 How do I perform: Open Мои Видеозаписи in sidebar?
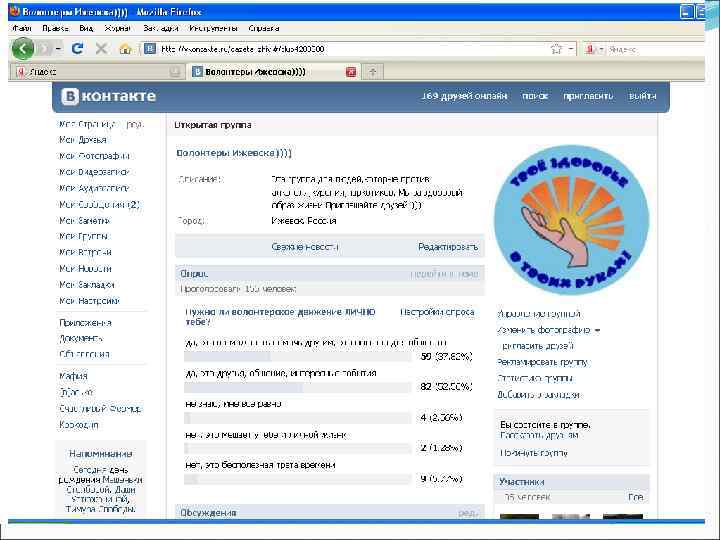click(94, 172)
